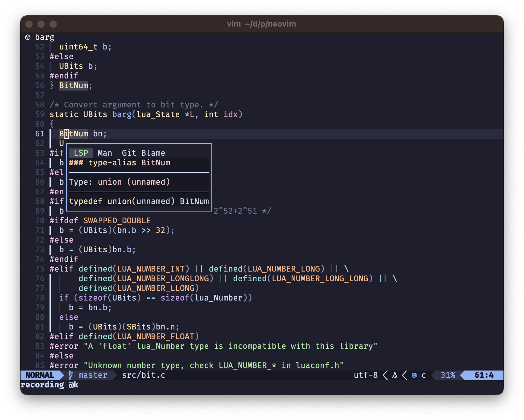Click the 'recording @k' message
This screenshot has width=524, height=420.
tap(50, 385)
